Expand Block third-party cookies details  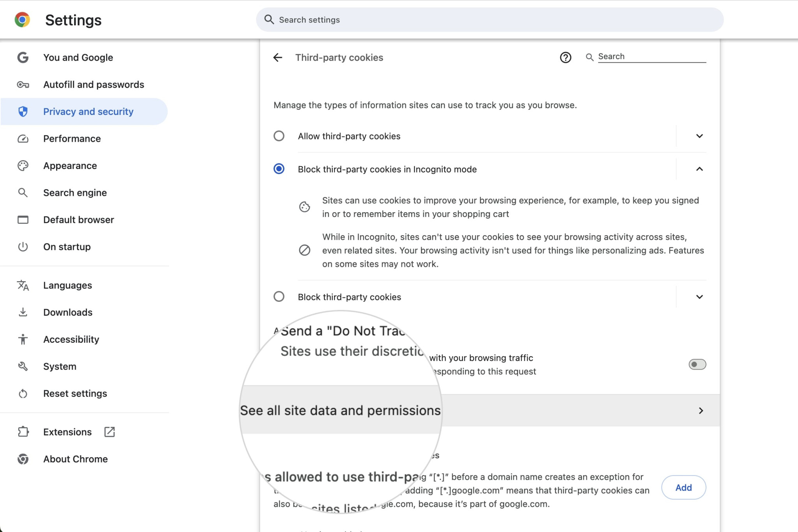click(x=699, y=297)
